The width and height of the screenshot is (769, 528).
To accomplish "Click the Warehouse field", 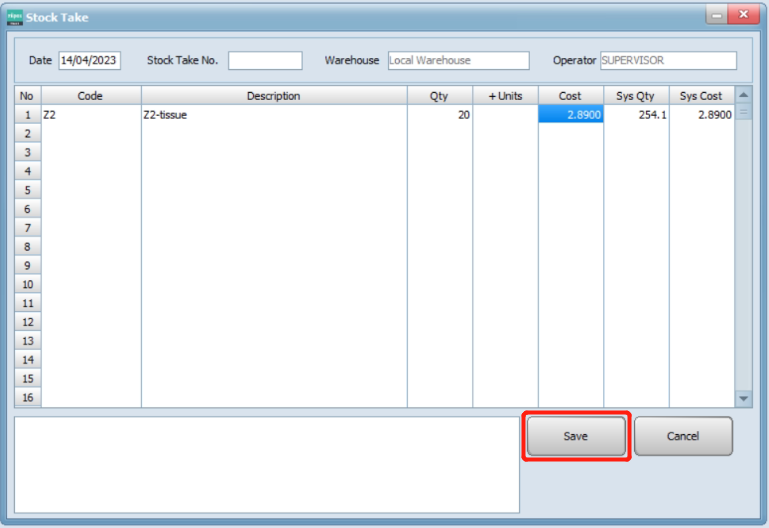I will point(458,61).
